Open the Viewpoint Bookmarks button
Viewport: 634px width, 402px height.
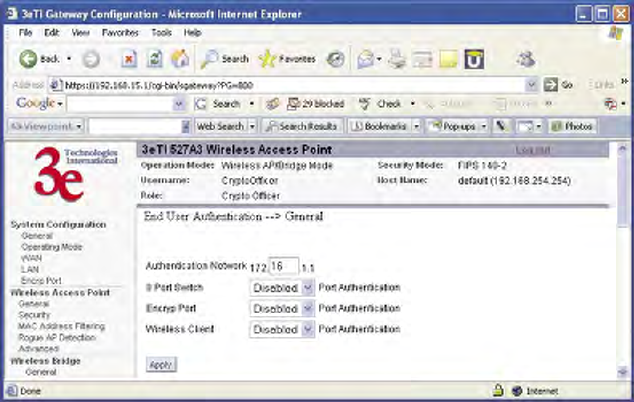tap(380, 127)
